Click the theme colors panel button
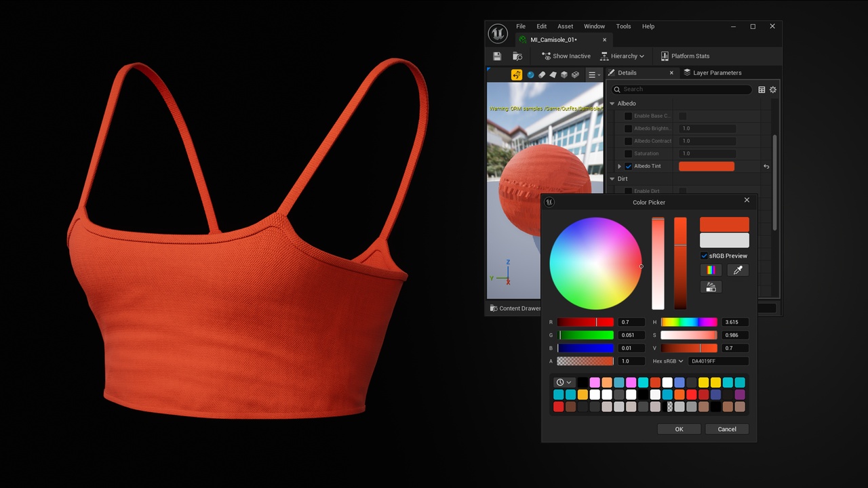 point(711,287)
